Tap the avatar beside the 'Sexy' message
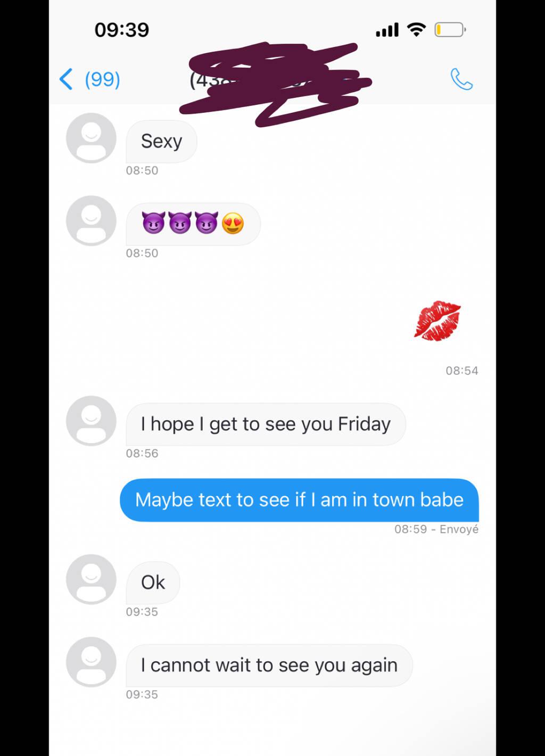 click(x=91, y=138)
